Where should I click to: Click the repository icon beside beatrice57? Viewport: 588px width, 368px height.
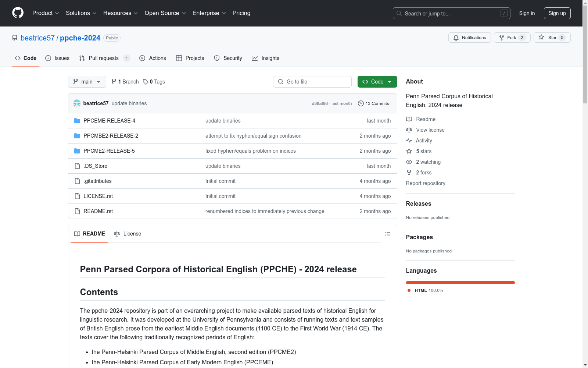click(15, 38)
